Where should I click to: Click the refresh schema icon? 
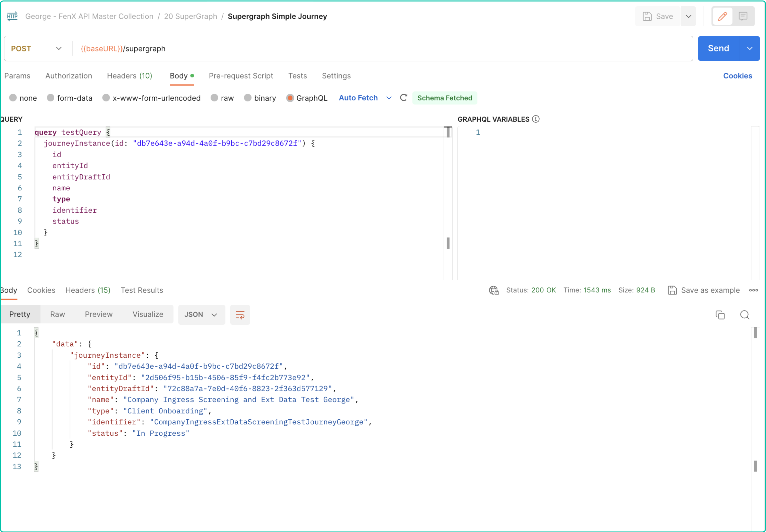click(403, 98)
